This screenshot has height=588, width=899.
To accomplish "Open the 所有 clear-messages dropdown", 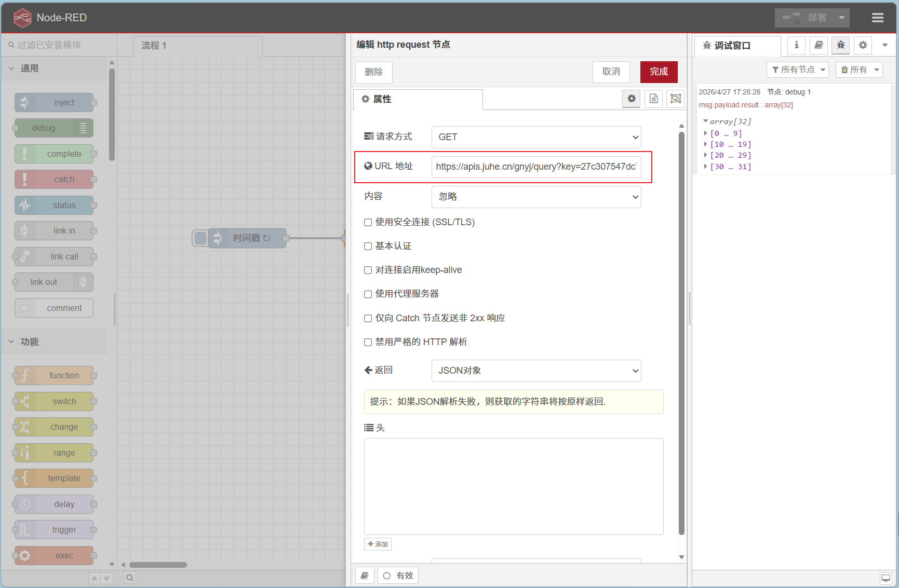I will tap(860, 70).
